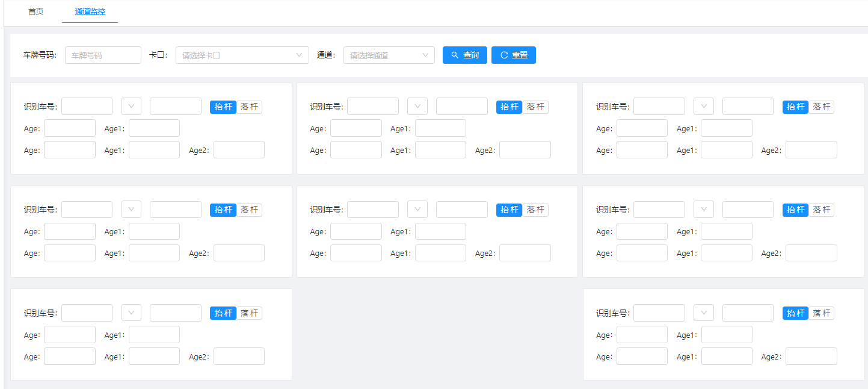Expand the small dropdown in the bottom-right panel

703,313
